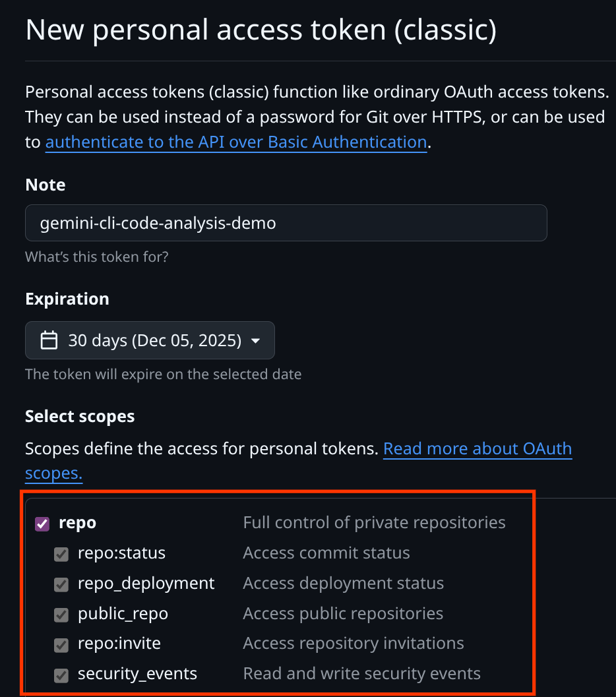Select the "30 days (Dec 05, 2025)" expiration text
Image resolution: width=616 pixels, height=697 pixels.
point(154,340)
